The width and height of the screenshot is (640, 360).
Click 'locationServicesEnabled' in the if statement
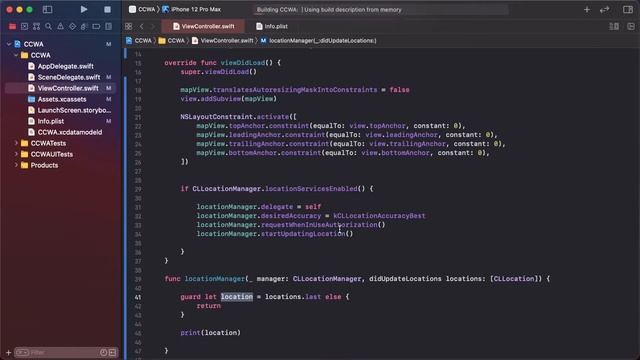pyautogui.click(x=311, y=189)
